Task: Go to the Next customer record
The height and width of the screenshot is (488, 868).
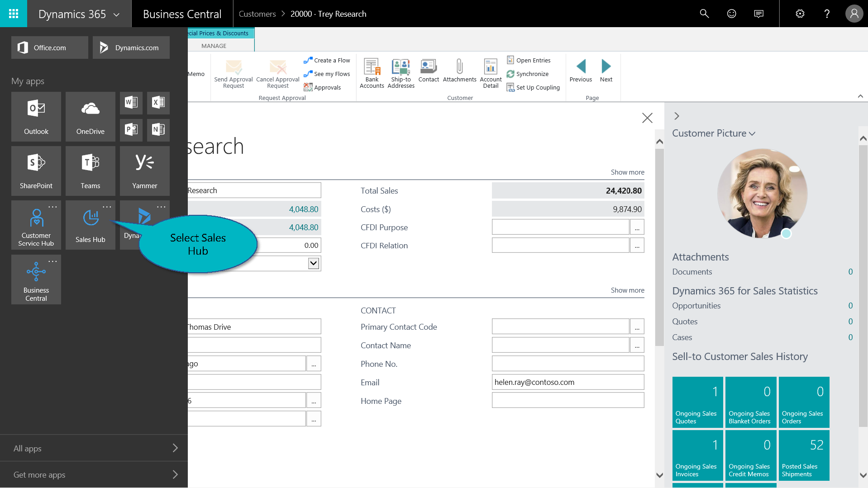Action: tap(606, 71)
